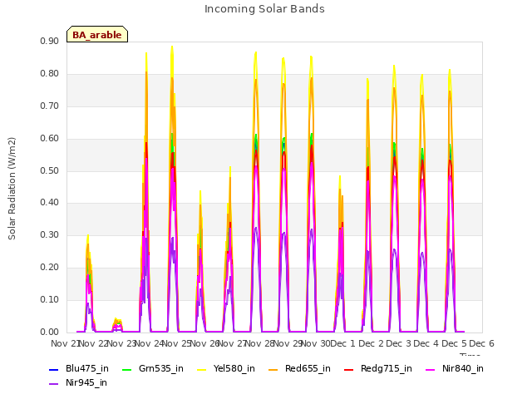
Task: Click the 0.60 y-axis tick label
Action: pos(49,138)
